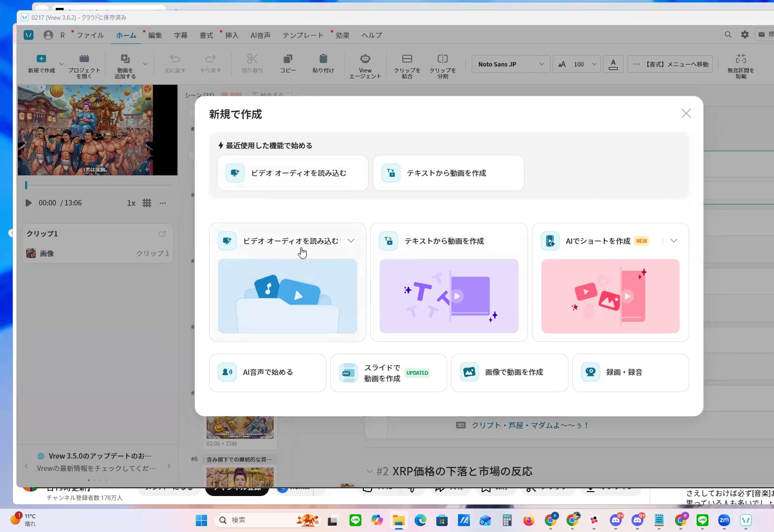Open the Windows Start menu
Image resolution: width=774 pixels, height=532 pixels.
[201, 520]
